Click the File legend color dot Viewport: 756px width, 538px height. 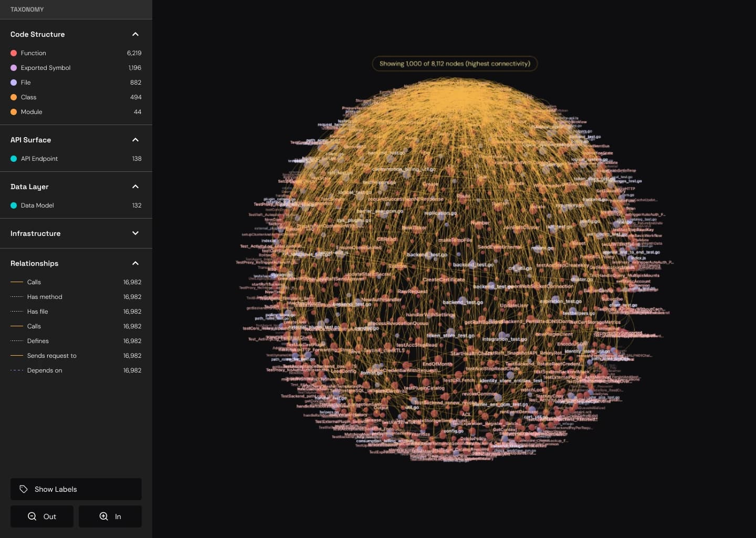coord(14,82)
